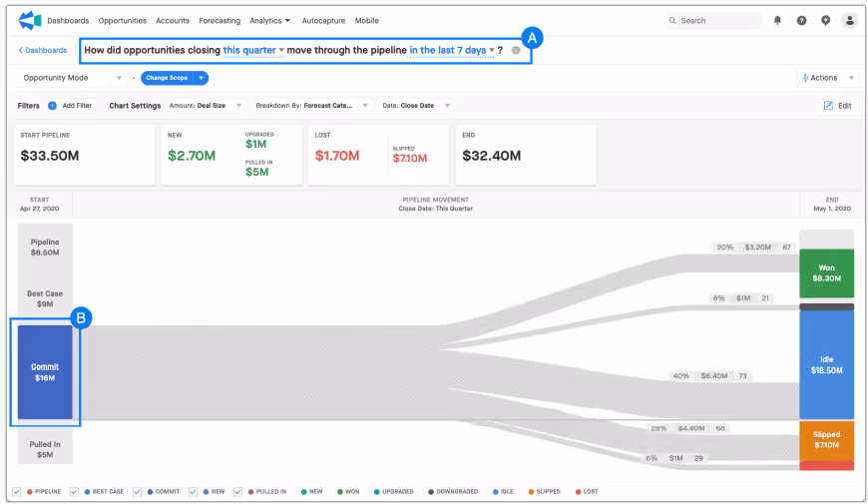
Task: Click the gray info dot after the question
Action: pyautogui.click(x=516, y=50)
